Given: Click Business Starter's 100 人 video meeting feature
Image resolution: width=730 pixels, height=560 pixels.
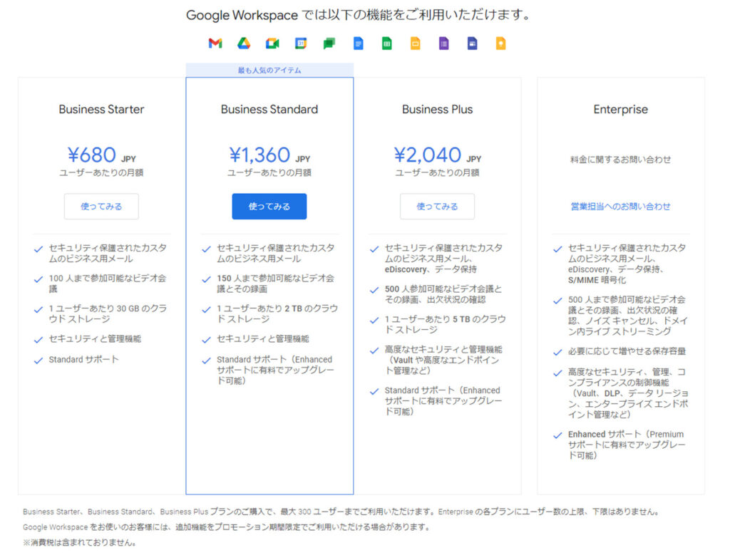Looking at the screenshot, I should (x=108, y=284).
